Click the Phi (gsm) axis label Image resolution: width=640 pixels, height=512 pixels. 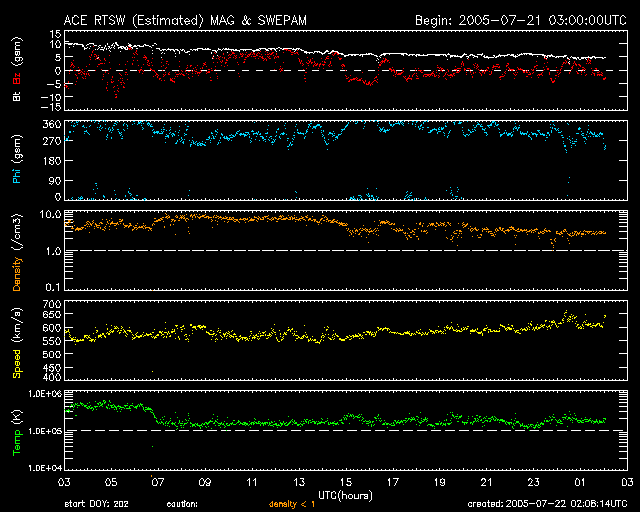coord(17,159)
